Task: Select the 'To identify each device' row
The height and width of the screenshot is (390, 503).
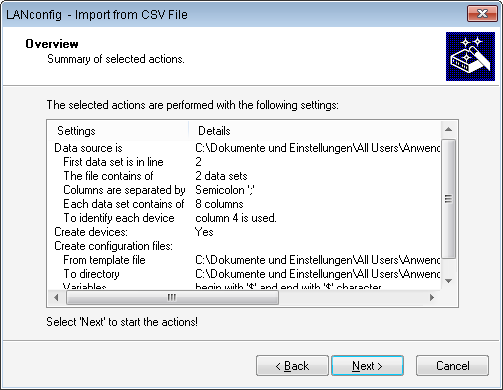Action: click(x=244, y=218)
